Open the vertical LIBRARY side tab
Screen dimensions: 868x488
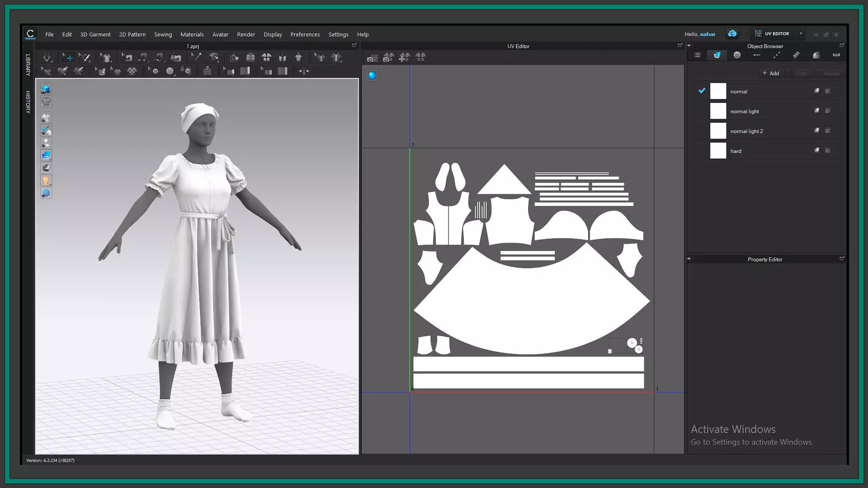point(28,65)
